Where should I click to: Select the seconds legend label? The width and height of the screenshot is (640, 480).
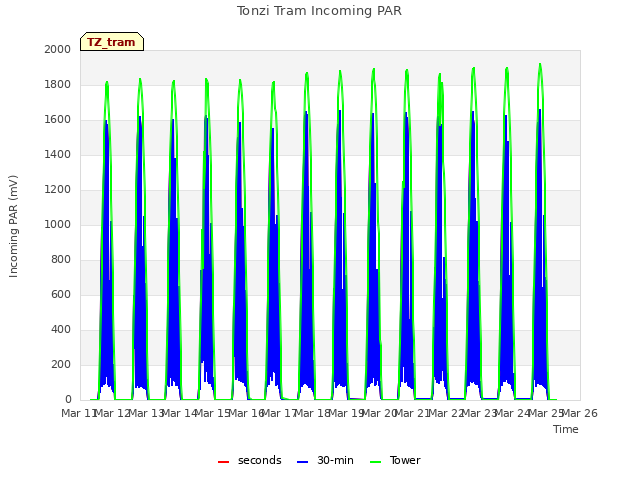[260, 460]
